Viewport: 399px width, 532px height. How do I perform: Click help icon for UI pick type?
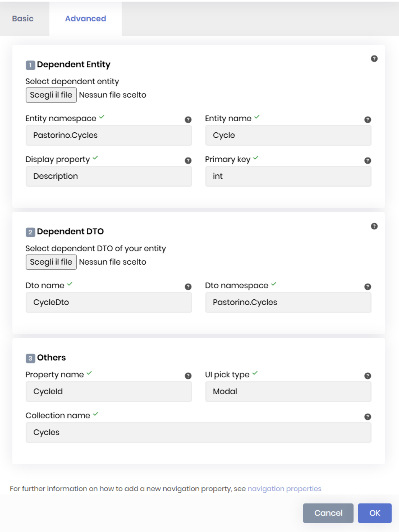[368, 376]
